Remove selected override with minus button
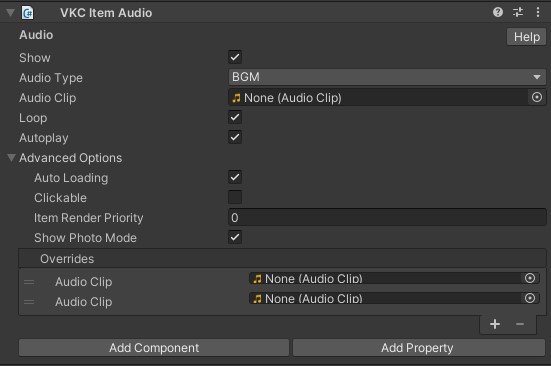The width and height of the screenshot is (551, 366). coord(520,324)
